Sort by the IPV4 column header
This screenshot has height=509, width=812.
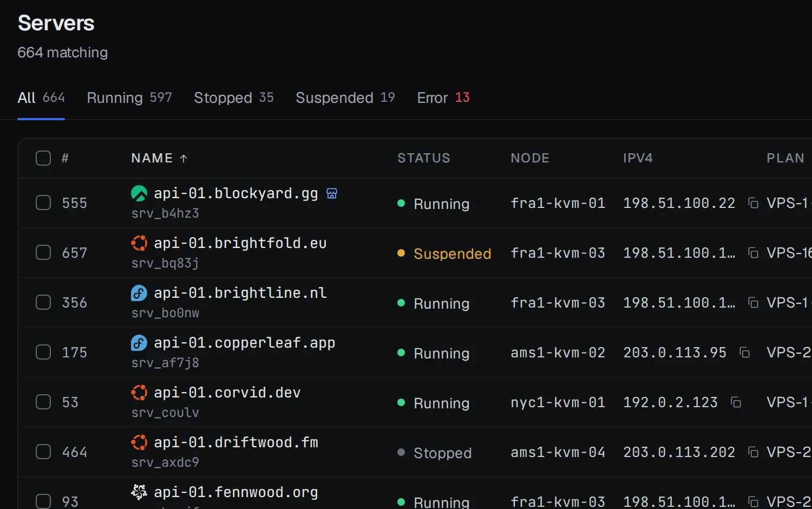638,158
